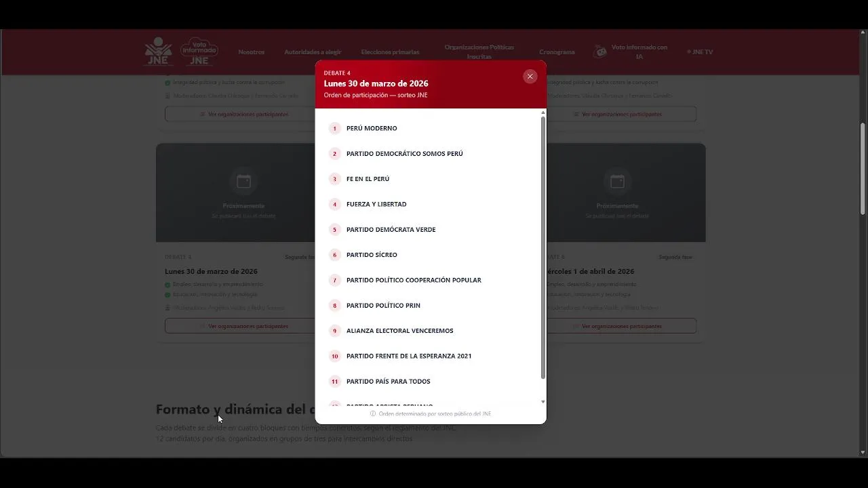Click number 1 badge beside PERÚ MODERNO

pos(334,128)
